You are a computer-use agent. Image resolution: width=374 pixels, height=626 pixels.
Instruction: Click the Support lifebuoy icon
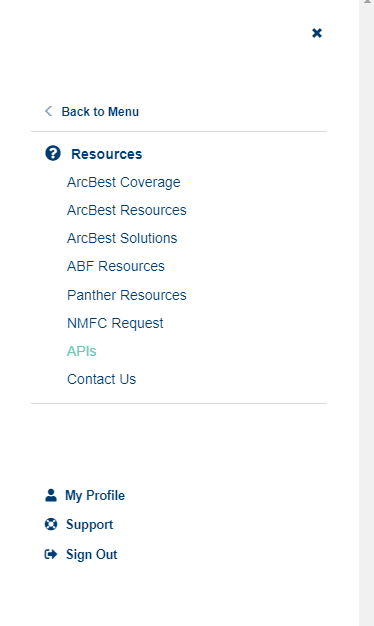[x=51, y=524]
